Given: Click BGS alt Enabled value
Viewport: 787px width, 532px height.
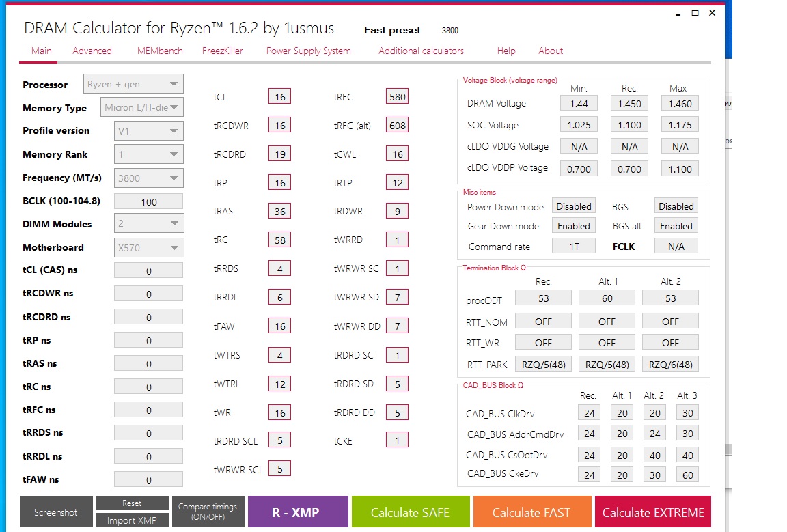Looking at the screenshot, I should tap(676, 226).
